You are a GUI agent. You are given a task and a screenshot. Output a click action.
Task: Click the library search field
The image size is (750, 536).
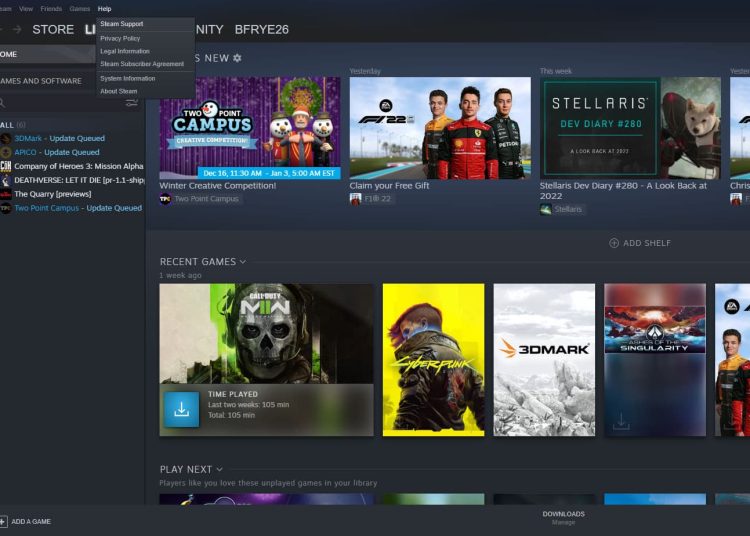pyautogui.click(x=62, y=103)
